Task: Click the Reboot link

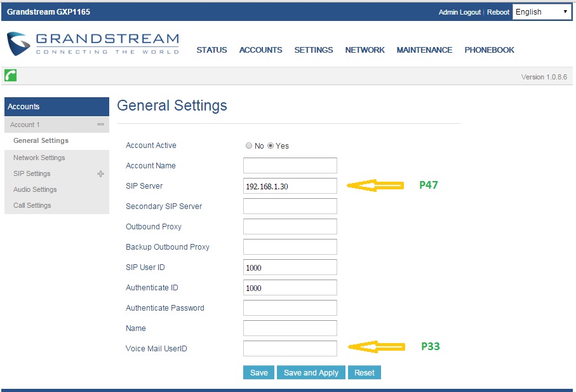Action: (x=498, y=12)
